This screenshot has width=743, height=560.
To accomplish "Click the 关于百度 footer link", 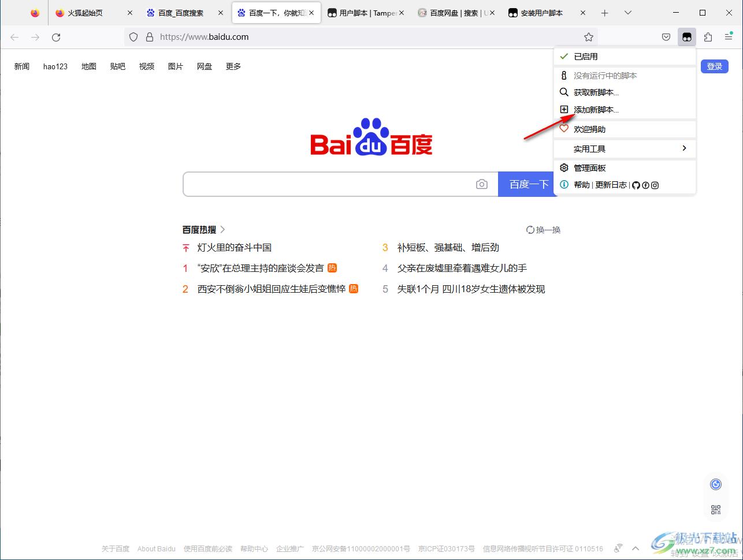I will (116, 549).
